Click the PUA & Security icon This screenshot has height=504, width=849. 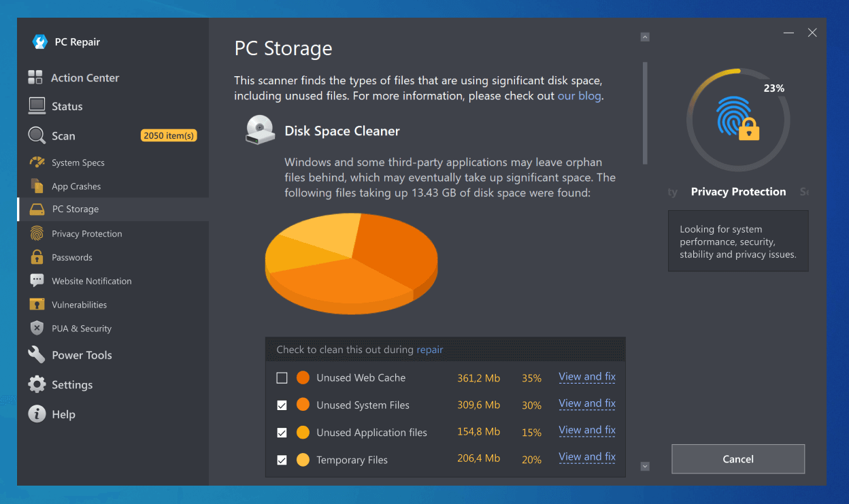[x=35, y=328]
